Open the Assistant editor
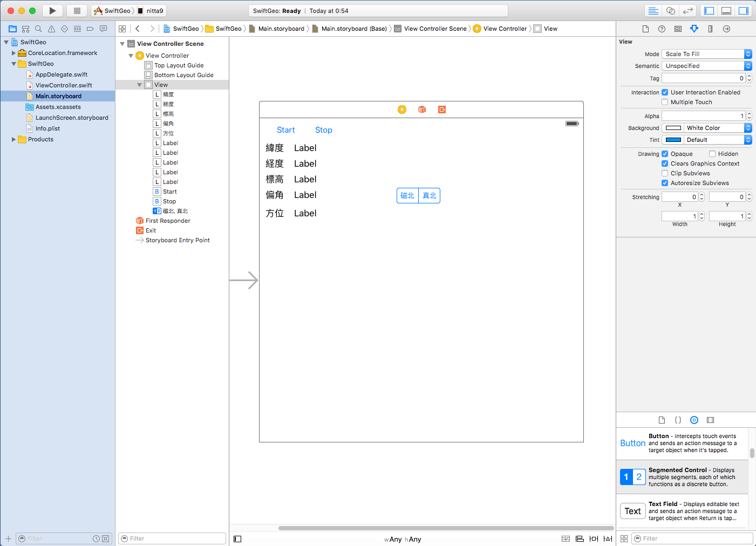The height and width of the screenshot is (546, 756). [x=670, y=11]
